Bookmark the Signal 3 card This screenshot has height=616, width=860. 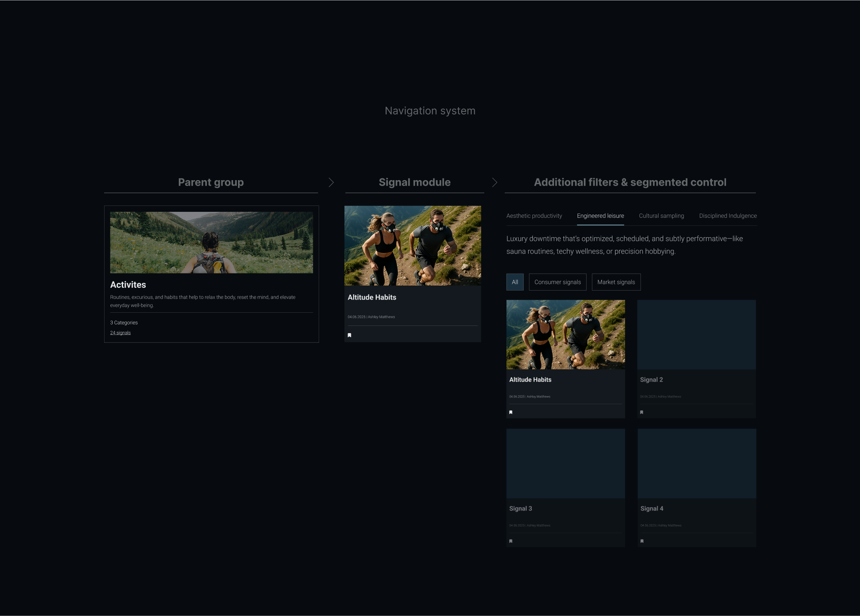tap(511, 541)
